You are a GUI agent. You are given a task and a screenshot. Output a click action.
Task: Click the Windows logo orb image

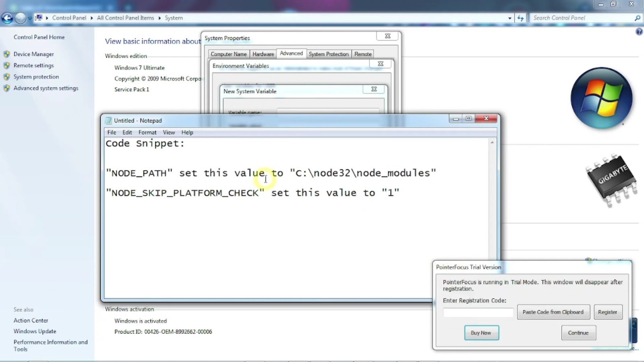tap(601, 98)
